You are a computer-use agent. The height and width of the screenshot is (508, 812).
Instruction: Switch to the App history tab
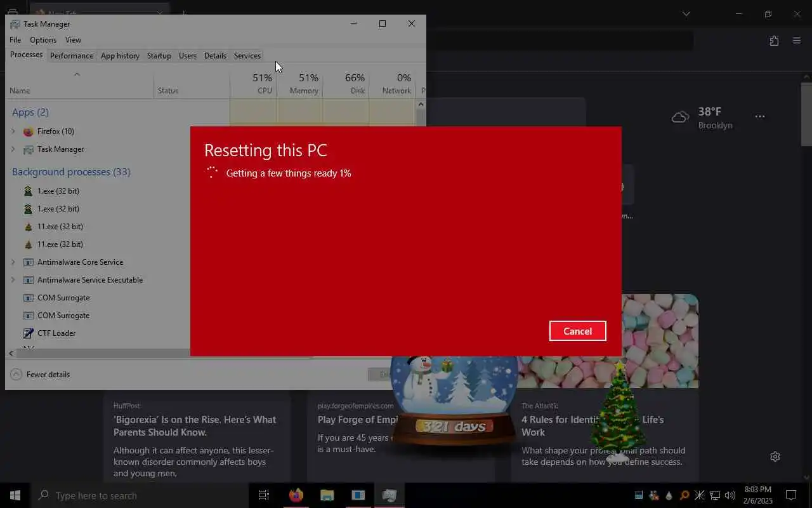(120, 56)
